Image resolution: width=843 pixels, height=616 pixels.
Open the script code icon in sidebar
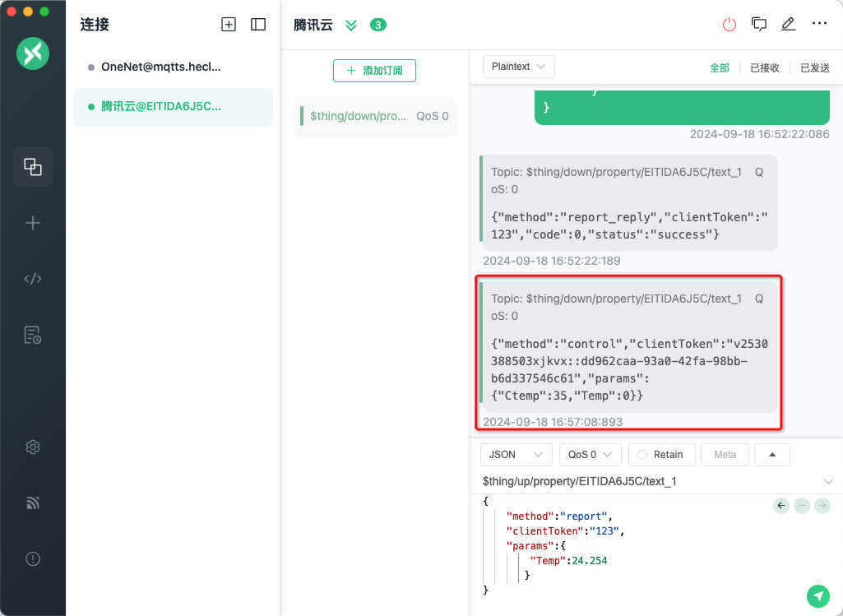[x=33, y=279]
